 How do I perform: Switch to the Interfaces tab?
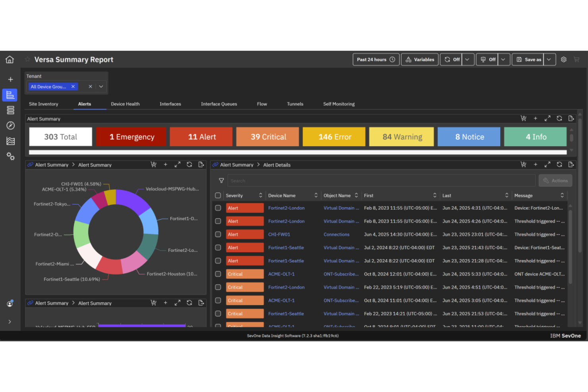[170, 104]
